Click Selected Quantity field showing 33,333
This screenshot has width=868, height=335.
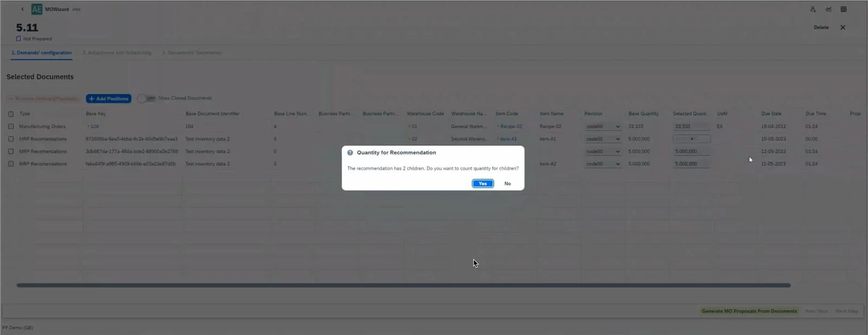tap(691, 127)
